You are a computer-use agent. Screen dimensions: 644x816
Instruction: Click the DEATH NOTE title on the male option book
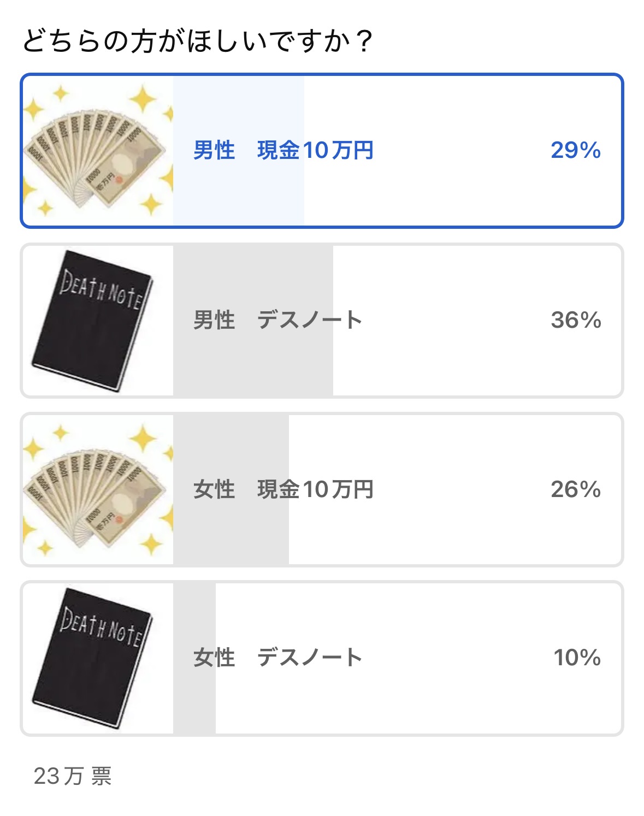click(x=102, y=289)
